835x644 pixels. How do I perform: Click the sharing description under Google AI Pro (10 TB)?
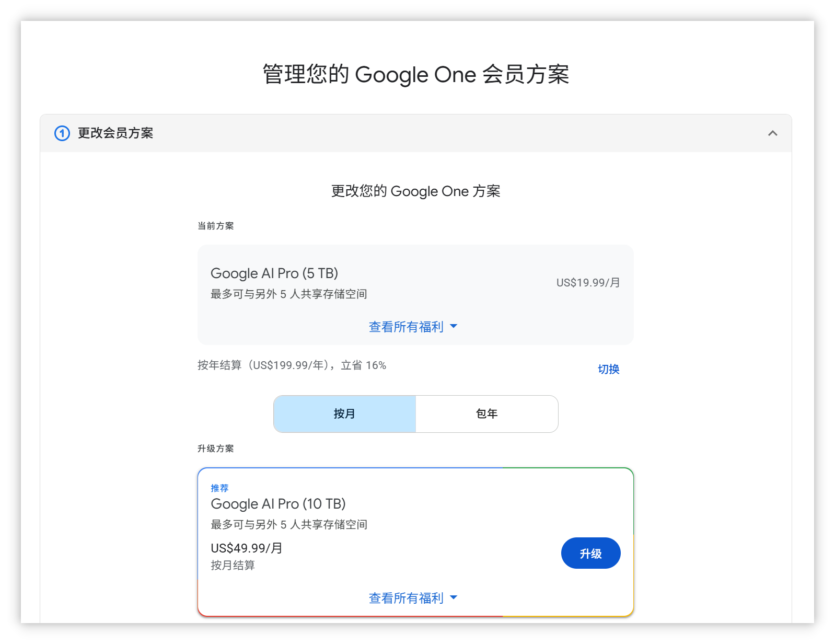click(289, 525)
